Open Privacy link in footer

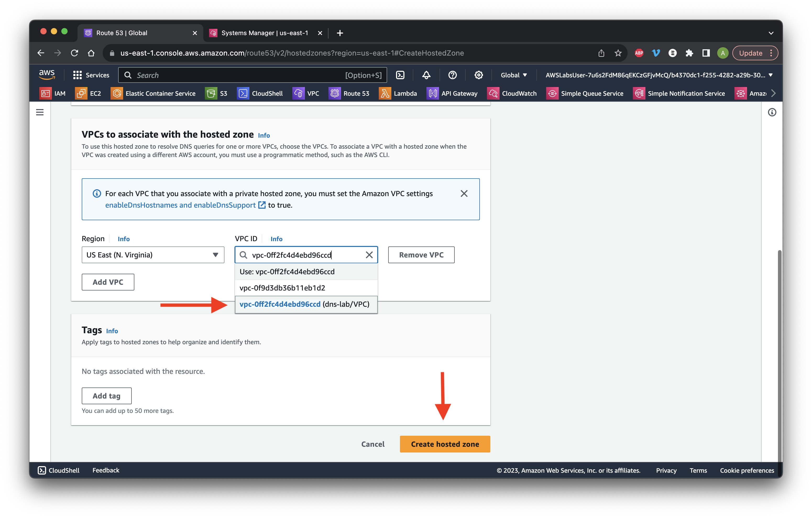point(666,470)
